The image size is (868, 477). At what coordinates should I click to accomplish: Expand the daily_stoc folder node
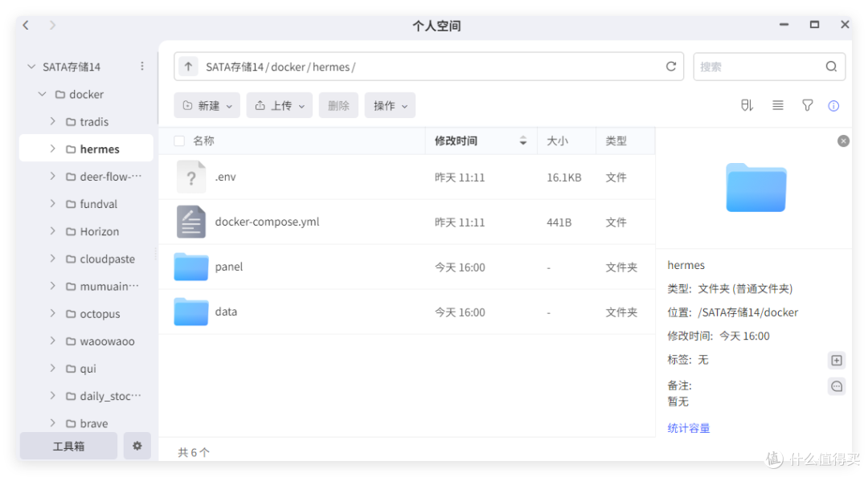point(52,396)
